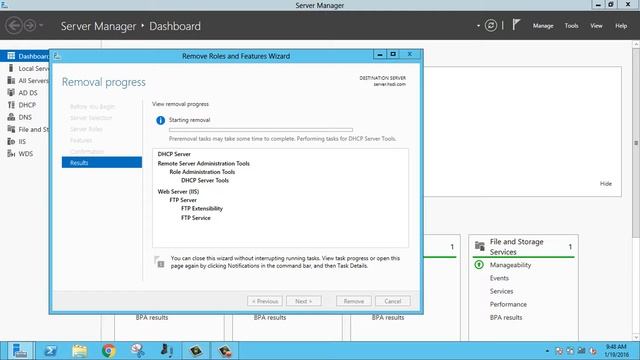Select Dashboard in the left navigation pane
This screenshot has height=360, width=640.
click(25, 56)
